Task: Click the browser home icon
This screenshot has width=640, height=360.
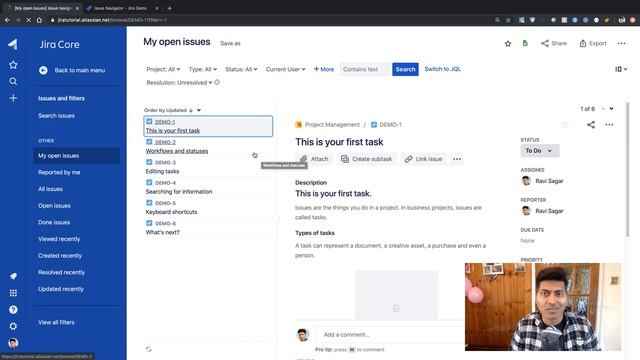Action: point(39,20)
